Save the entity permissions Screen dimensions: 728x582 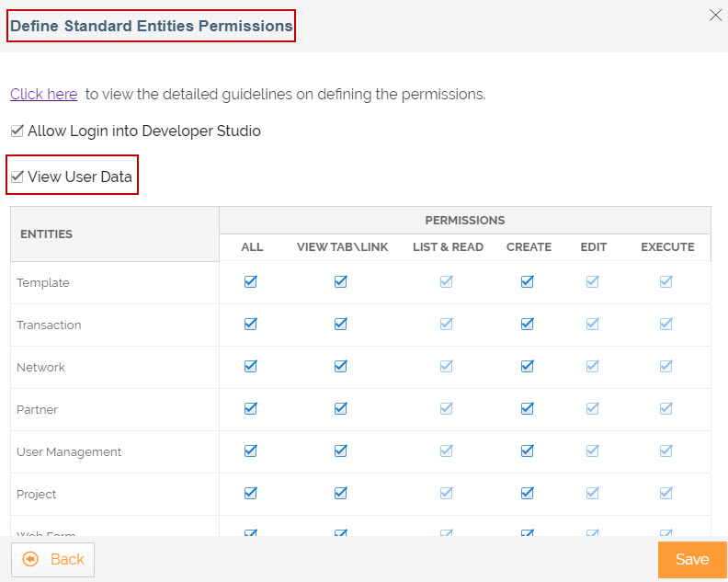[x=692, y=559]
